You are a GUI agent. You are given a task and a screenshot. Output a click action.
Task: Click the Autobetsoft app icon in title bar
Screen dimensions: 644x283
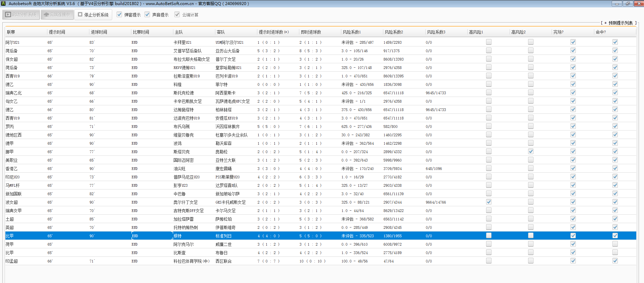(3, 4)
